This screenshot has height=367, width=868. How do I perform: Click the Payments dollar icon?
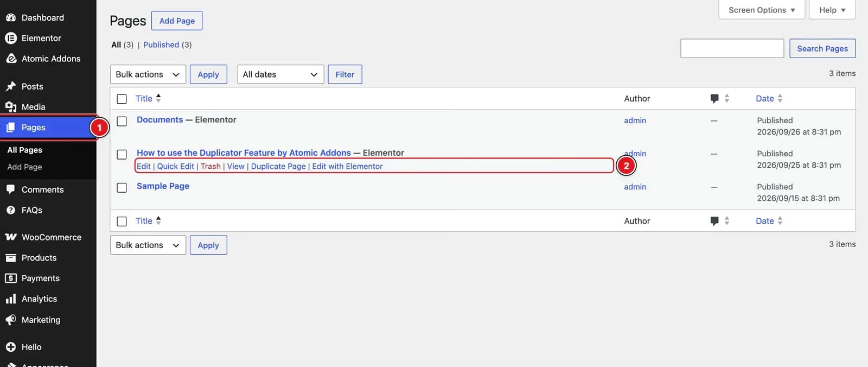coord(10,278)
